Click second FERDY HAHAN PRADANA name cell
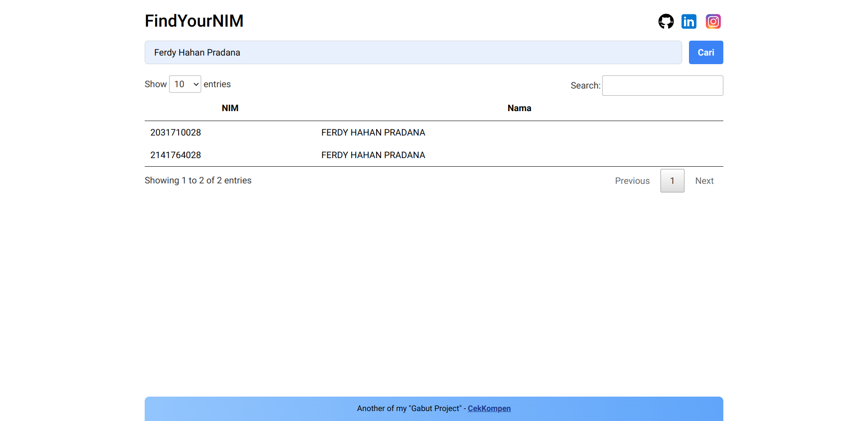Viewport: 868px width, 421px height. [373, 155]
